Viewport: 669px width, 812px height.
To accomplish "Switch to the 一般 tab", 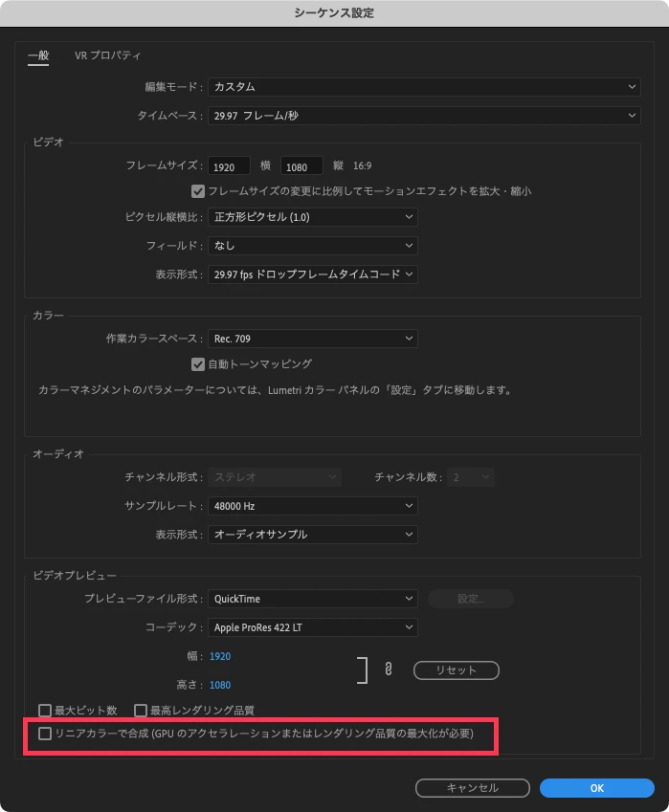I will point(38,55).
